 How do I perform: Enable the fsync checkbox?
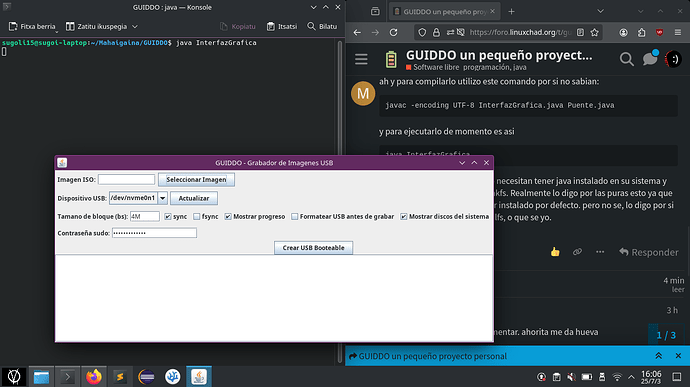point(197,217)
